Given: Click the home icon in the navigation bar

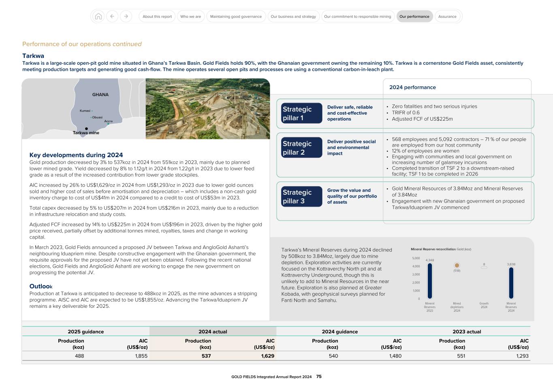Looking at the screenshot, I should click(x=98, y=16).
